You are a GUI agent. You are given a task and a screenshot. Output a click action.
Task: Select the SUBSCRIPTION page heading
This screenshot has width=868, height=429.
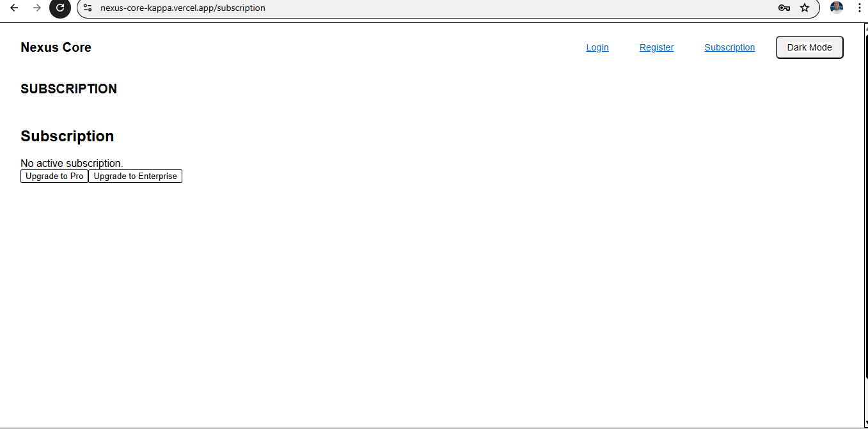[68, 89]
